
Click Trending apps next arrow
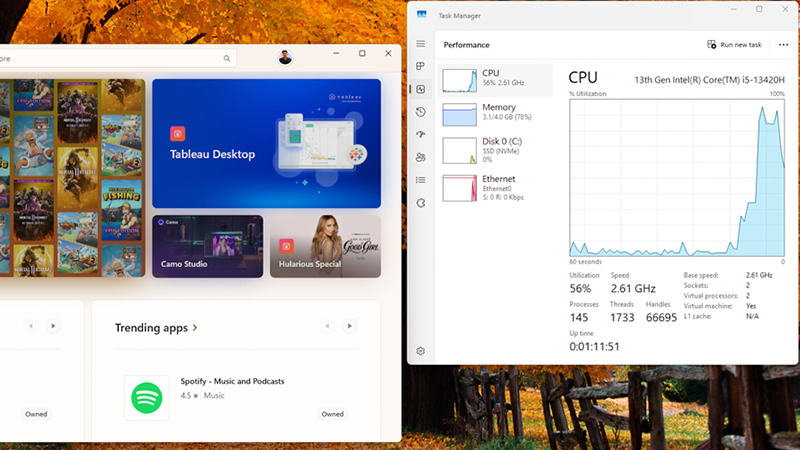349,326
